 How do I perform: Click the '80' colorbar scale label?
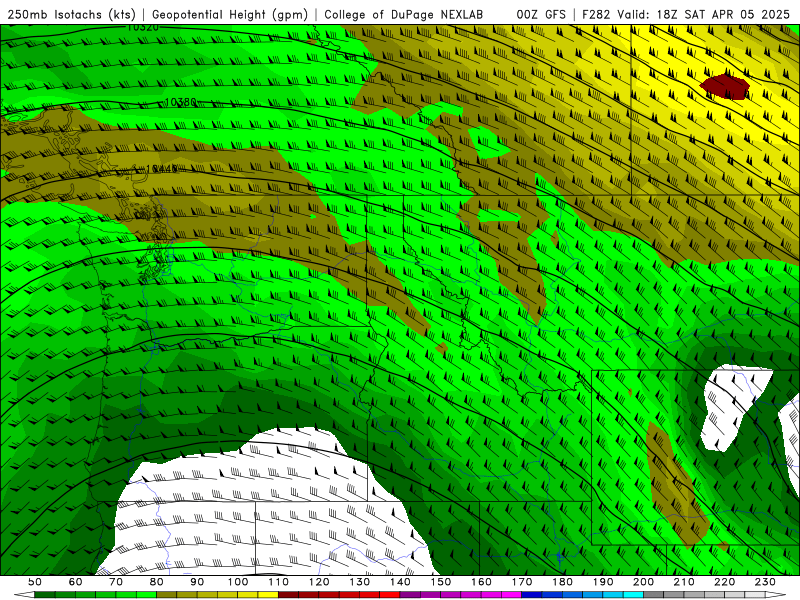(156, 582)
